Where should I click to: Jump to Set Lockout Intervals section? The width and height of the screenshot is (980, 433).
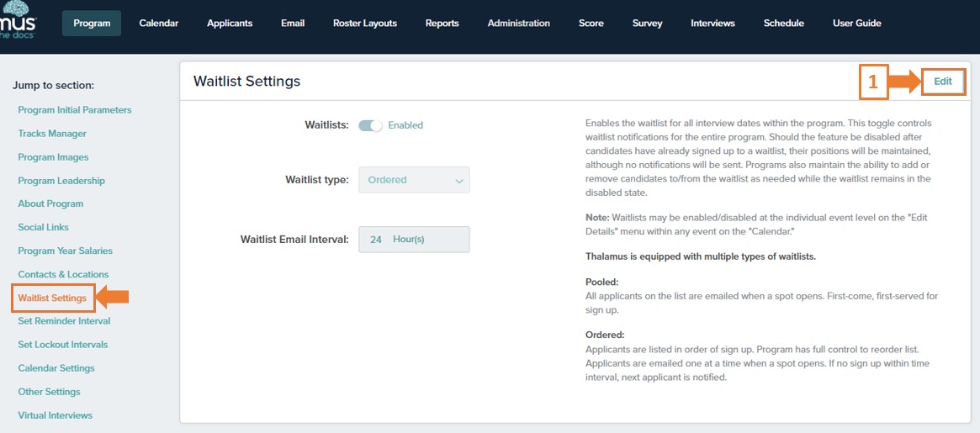point(63,345)
